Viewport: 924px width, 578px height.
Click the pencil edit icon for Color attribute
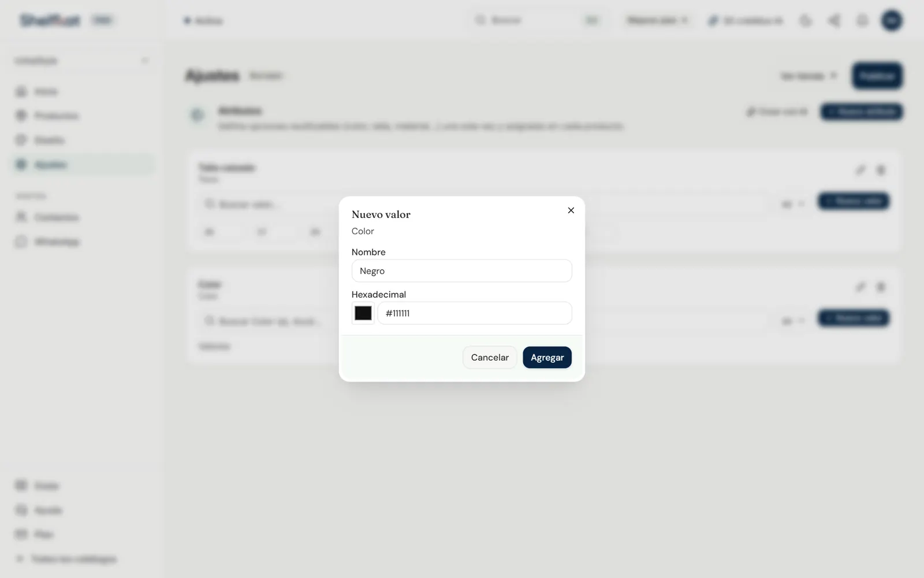tap(860, 287)
